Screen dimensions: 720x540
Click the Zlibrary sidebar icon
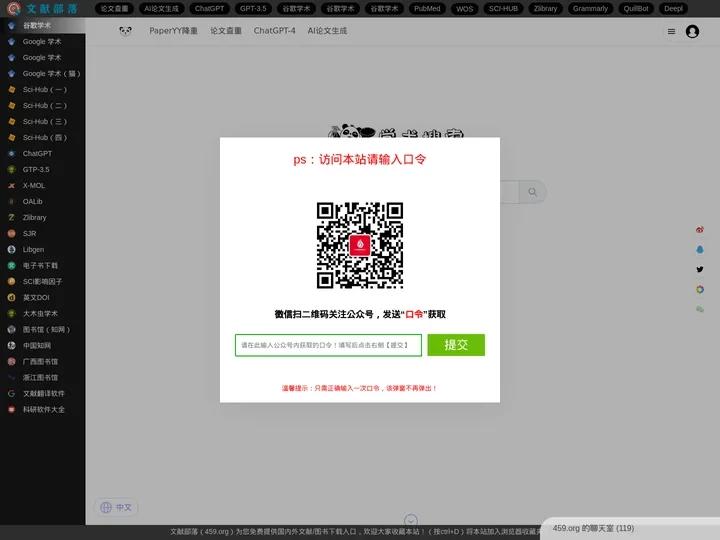(x=11, y=218)
